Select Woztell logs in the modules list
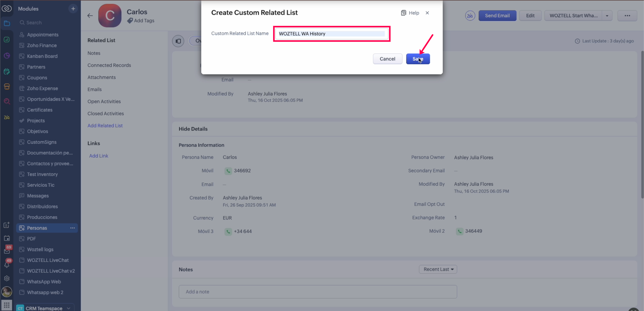The width and height of the screenshot is (644, 311). (x=40, y=249)
